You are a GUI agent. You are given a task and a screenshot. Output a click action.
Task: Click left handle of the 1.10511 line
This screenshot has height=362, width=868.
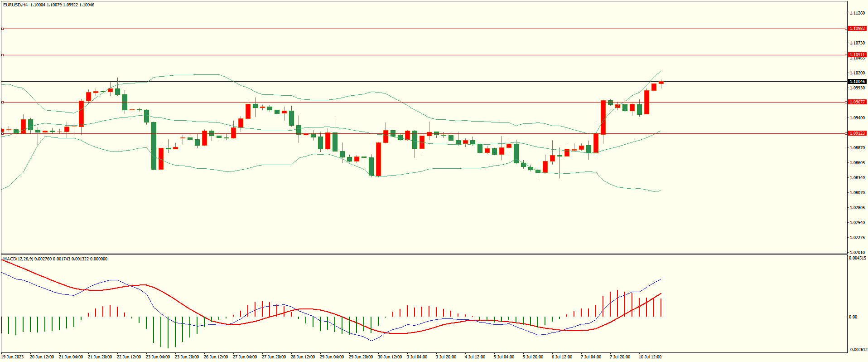point(2,55)
